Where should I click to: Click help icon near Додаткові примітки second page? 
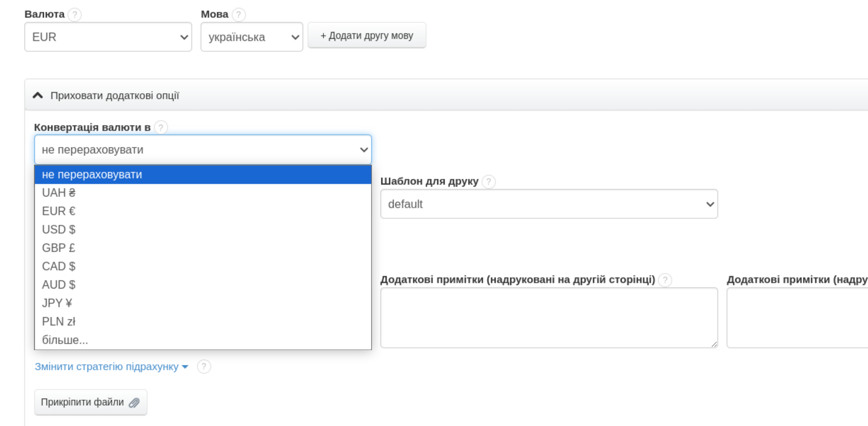[x=665, y=280]
